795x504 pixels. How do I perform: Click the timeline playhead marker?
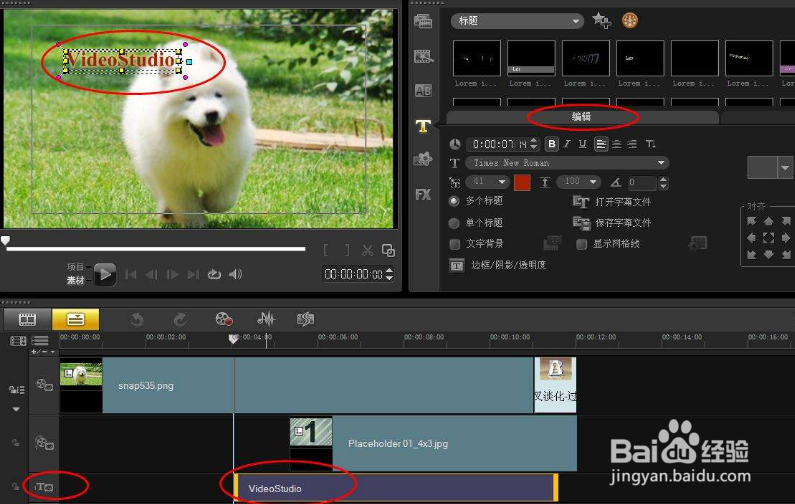click(233, 339)
